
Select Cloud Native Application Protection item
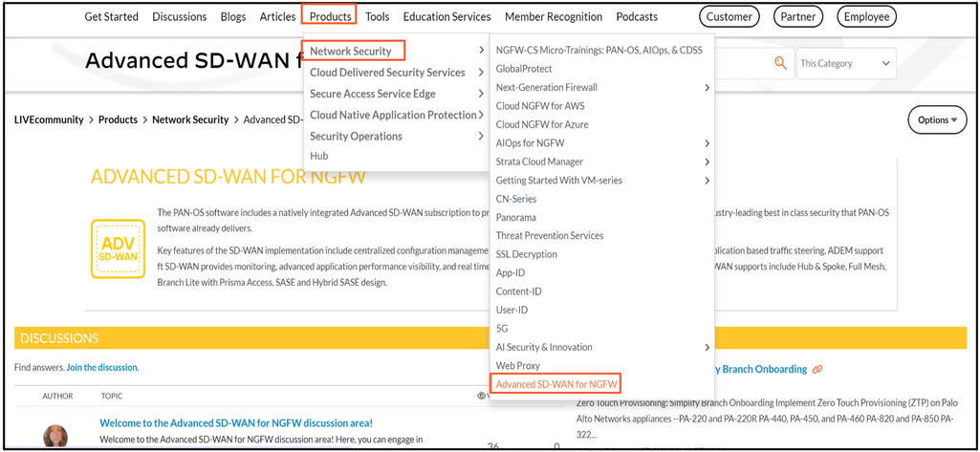point(393,115)
